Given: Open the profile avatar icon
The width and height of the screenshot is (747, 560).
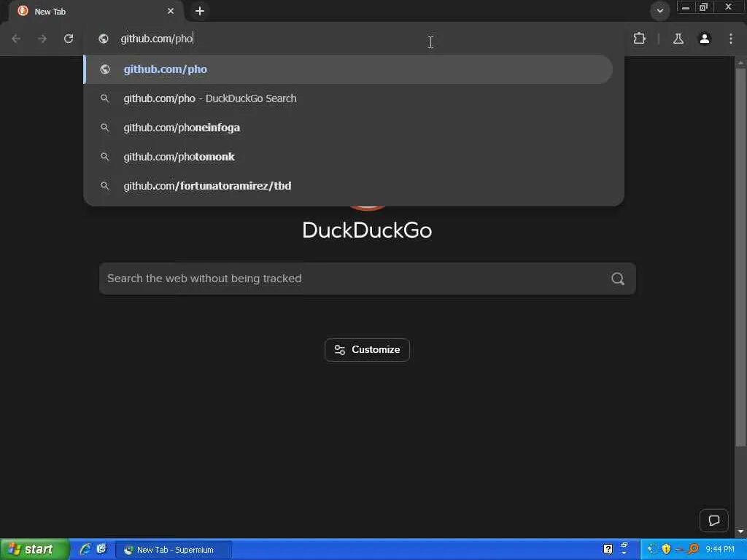Looking at the screenshot, I should click(x=705, y=39).
